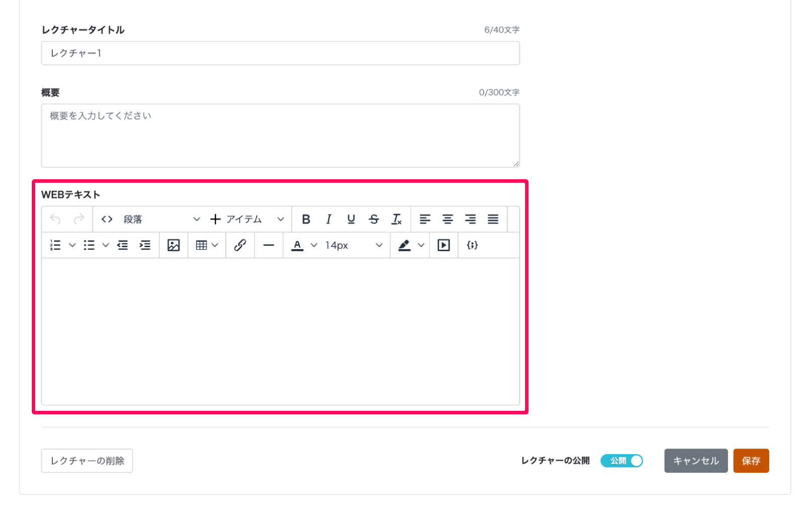Viewport: 812px width, 510px height.
Task: Open source code view icon
Action: coord(107,219)
